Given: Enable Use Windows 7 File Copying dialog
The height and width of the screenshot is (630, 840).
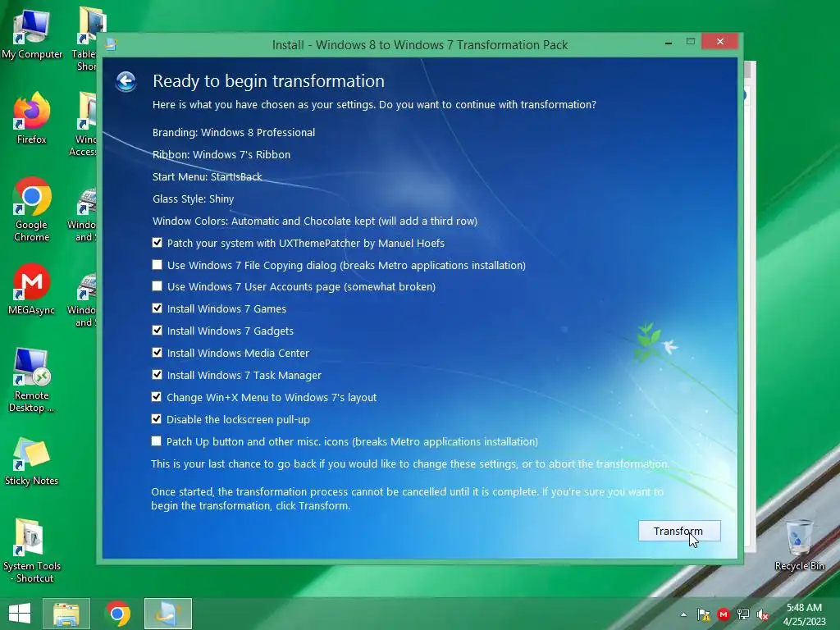Looking at the screenshot, I should click(157, 265).
